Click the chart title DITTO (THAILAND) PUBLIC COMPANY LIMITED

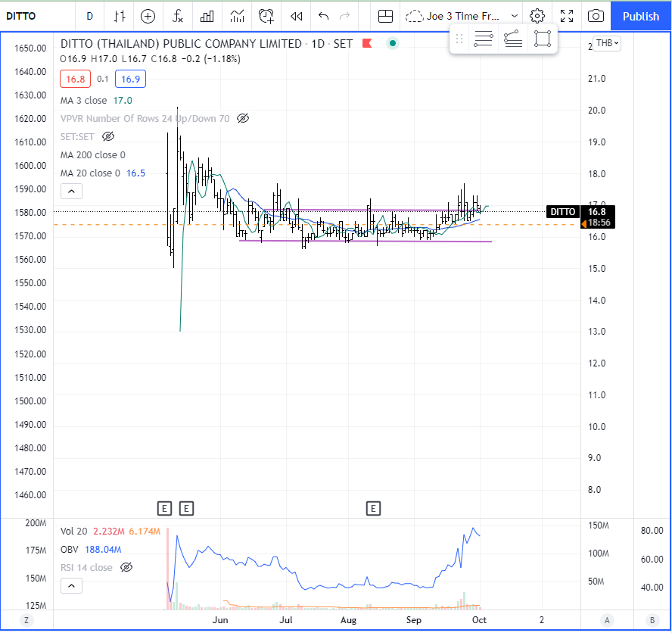pyautogui.click(x=181, y=44)
